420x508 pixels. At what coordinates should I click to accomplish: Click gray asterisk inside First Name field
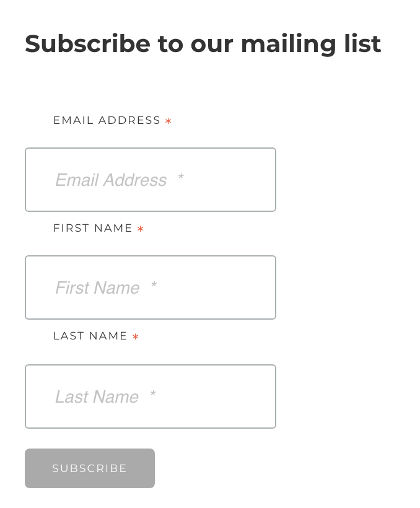tap(153, 285)
